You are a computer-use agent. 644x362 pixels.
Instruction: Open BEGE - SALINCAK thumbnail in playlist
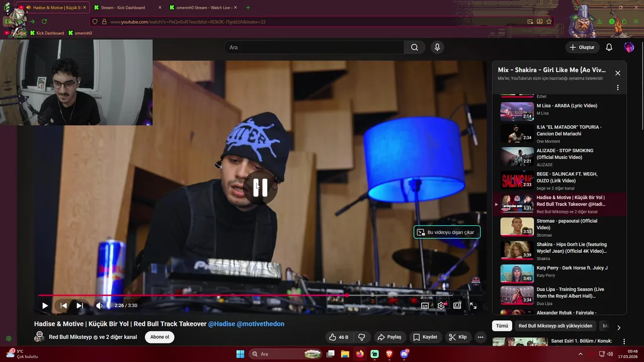pyautogui.click(x=517, y=180)
